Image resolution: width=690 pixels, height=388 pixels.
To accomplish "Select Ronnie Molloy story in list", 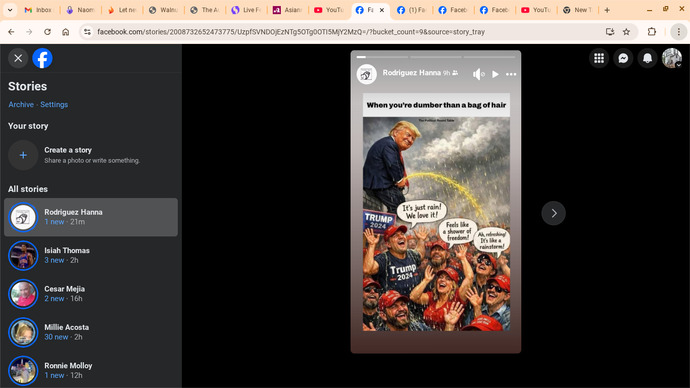I will 91,370.
